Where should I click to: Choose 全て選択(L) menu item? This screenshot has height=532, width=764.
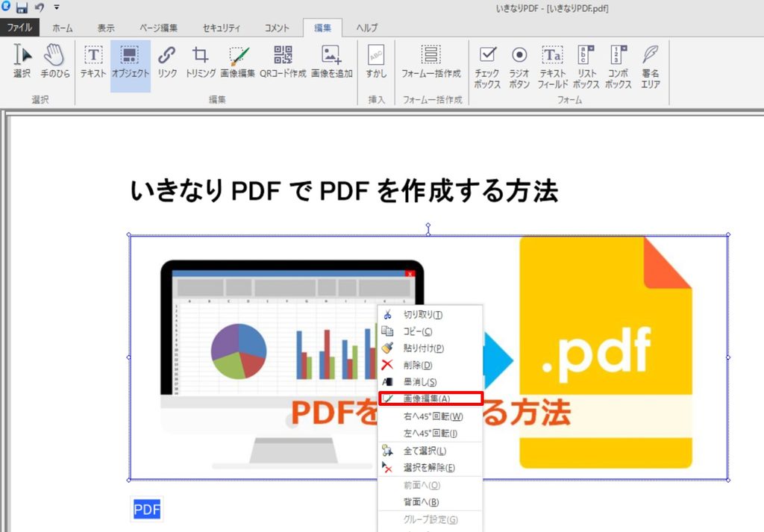pyautogui.click(x=430, y=451)
